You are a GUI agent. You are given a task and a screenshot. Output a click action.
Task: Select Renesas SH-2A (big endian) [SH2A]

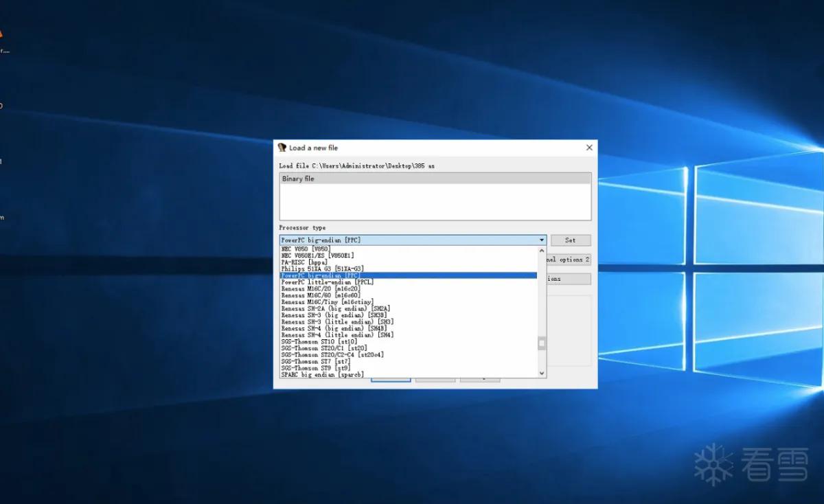(409, 309)
